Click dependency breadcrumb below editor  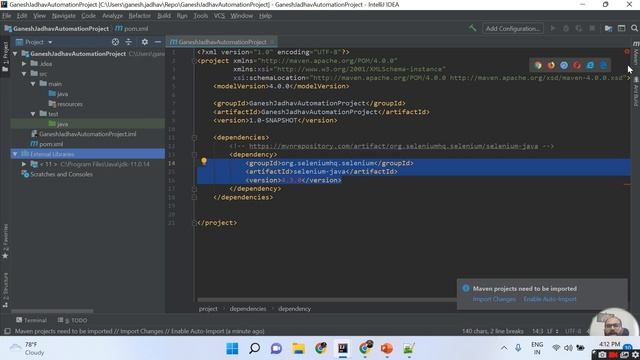click(294, 309)
